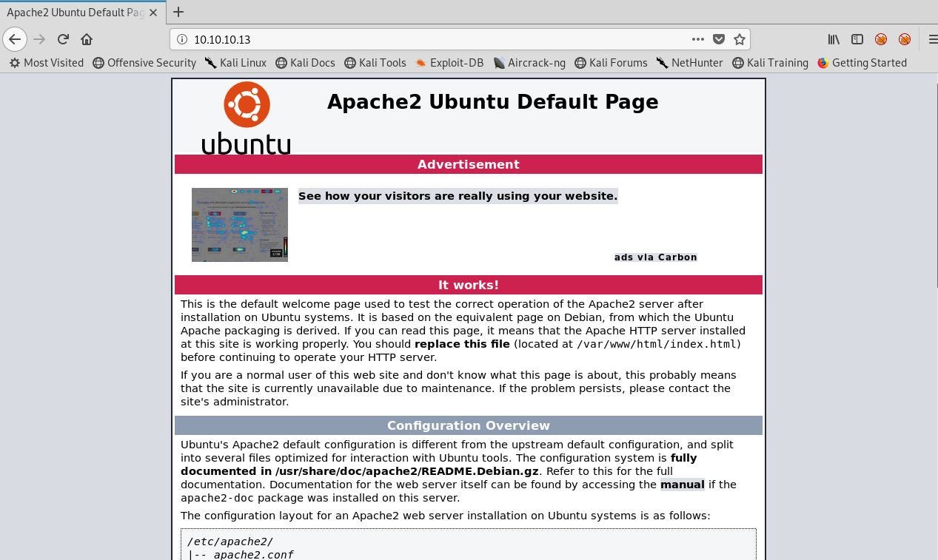Open the Exploit-DB bookmark
The image size is (938, 560).
tap(449, 63)
